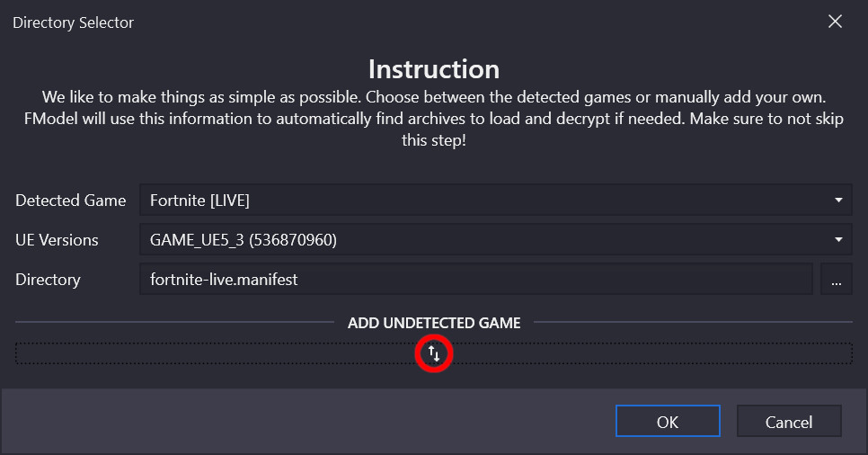The height and width of the screenshot is (455, 868).
Task: Click the 'Detected Game' label
Action: point(70,201)
